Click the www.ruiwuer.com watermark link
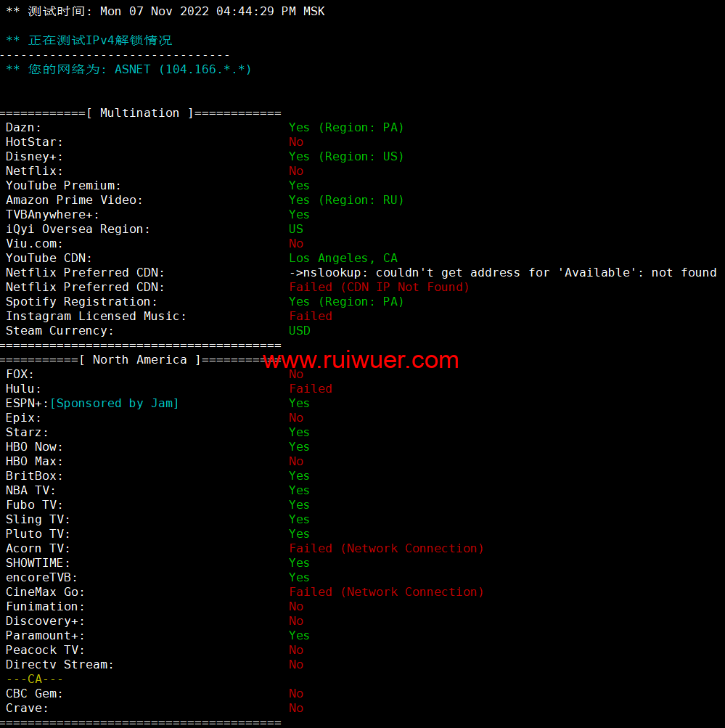725x728 pixels. [x=361, y=360]
